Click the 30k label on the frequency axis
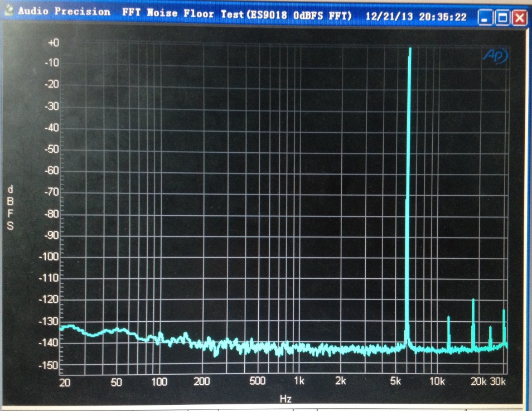This screenshot has height=411, width=532. 498,381
